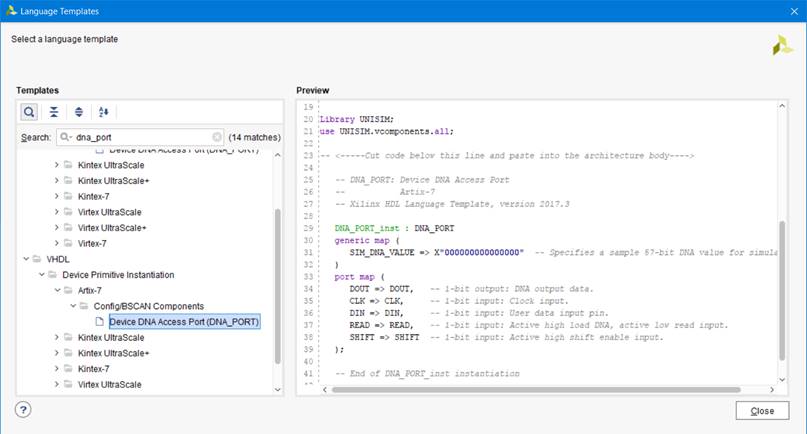Screen dimensions: 807x434
Task: Expand the Kintex-7 folder under VHDL
Action: coord(57,369)
